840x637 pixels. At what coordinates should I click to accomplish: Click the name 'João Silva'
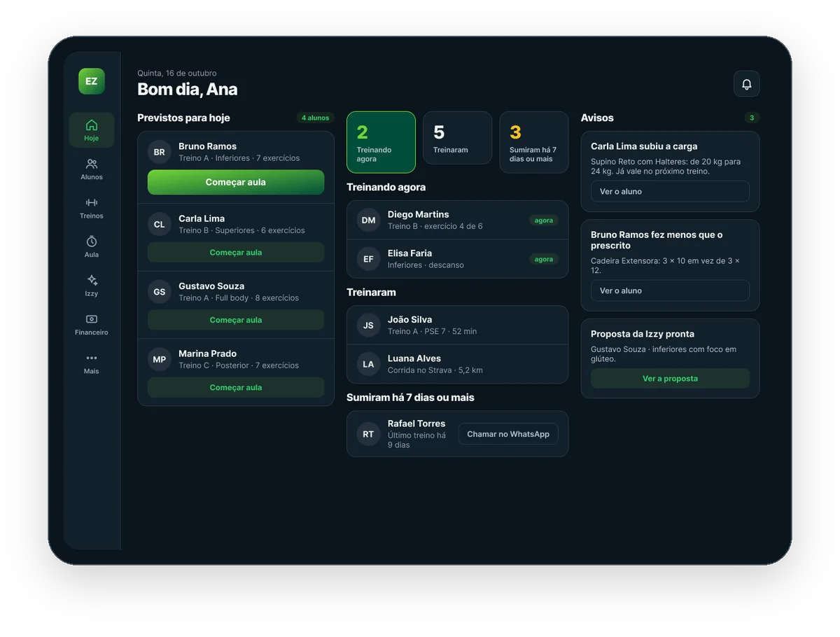pyautogui.click(x=409, y=319)
